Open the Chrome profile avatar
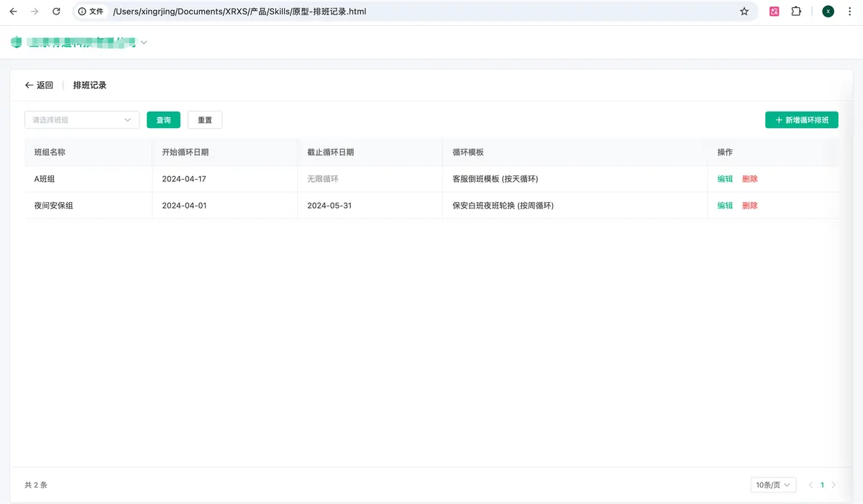The image size is (863, 504). pyautogui.click(x=828, y=12)
